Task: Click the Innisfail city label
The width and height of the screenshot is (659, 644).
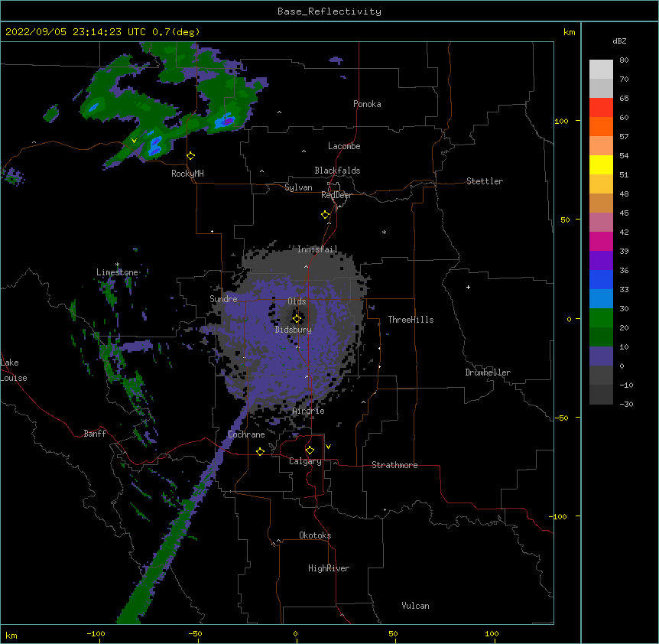Action: pos(317,249)
